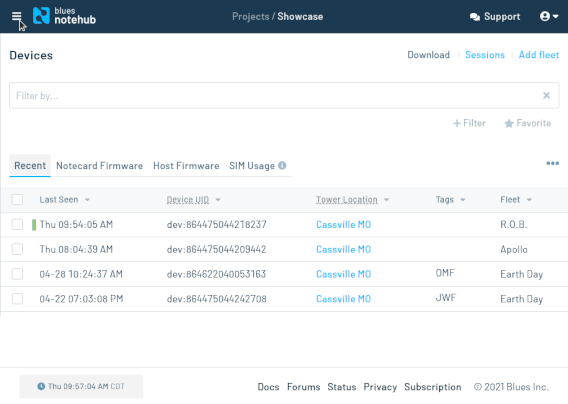Click the 04-22 07:03:08 PM last seen cell
This screenshot has width=568, height=404.
tap(82, 299)
